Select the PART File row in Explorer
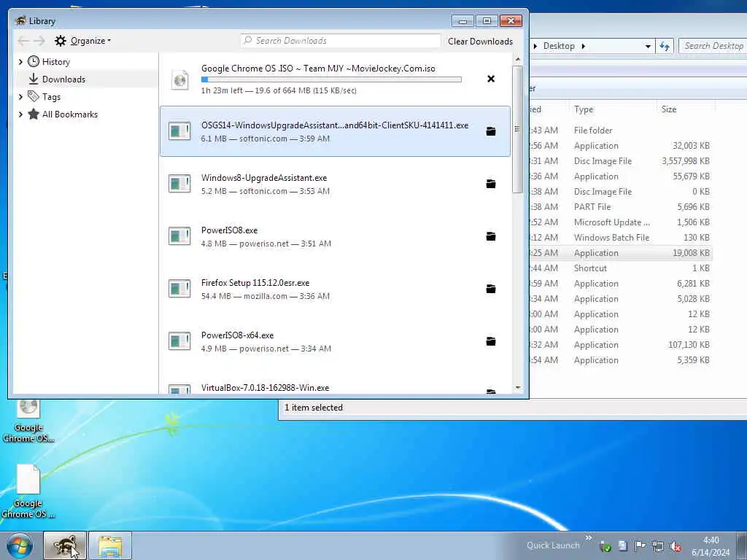The width and height of the screenshot is (747, 560). coord(622,207)
